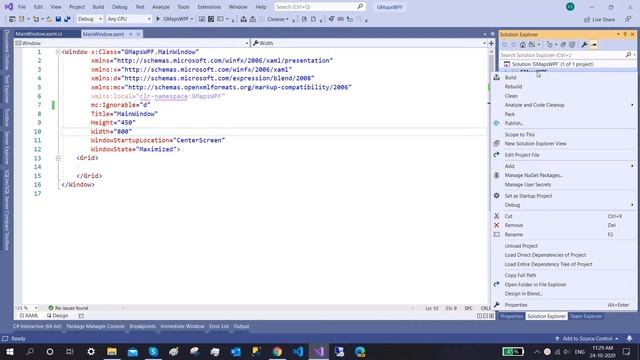The width and height of the screenshot is (640, 360).
Task: Click the Collapse All icon in Solution Explorer toolbar
Action: point(563,44)
